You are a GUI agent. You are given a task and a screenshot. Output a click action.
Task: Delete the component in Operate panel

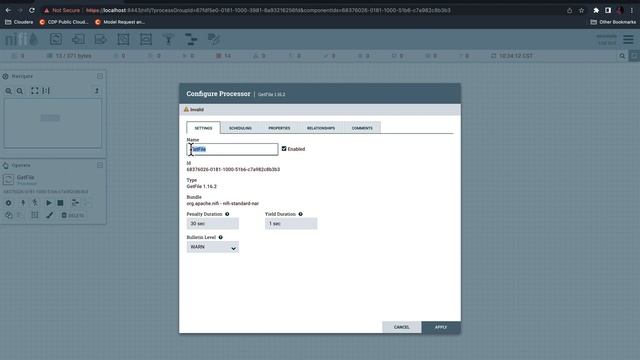point(73,215)
